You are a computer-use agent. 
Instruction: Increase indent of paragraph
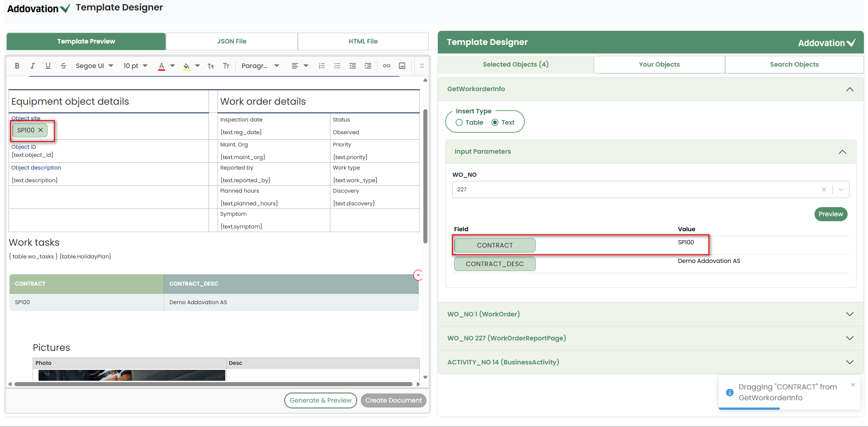click(x=368, y=66)
